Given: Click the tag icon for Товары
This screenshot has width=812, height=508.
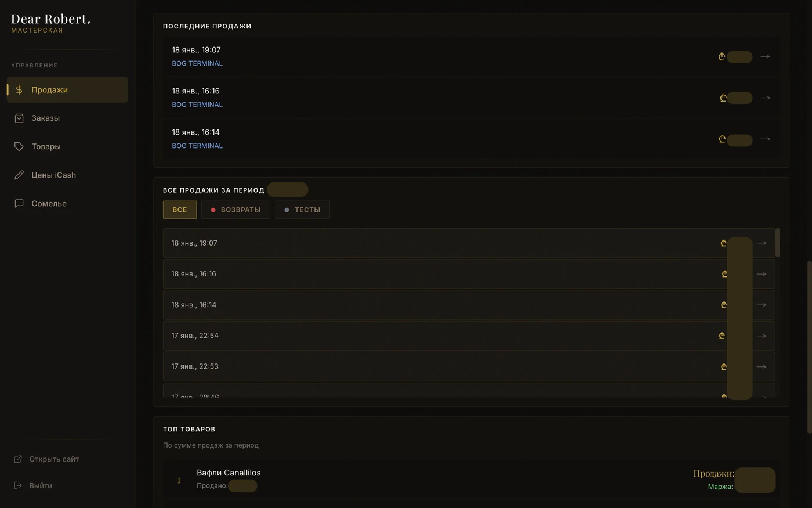Looking at the screenshot, I should (x=19, y=147).
